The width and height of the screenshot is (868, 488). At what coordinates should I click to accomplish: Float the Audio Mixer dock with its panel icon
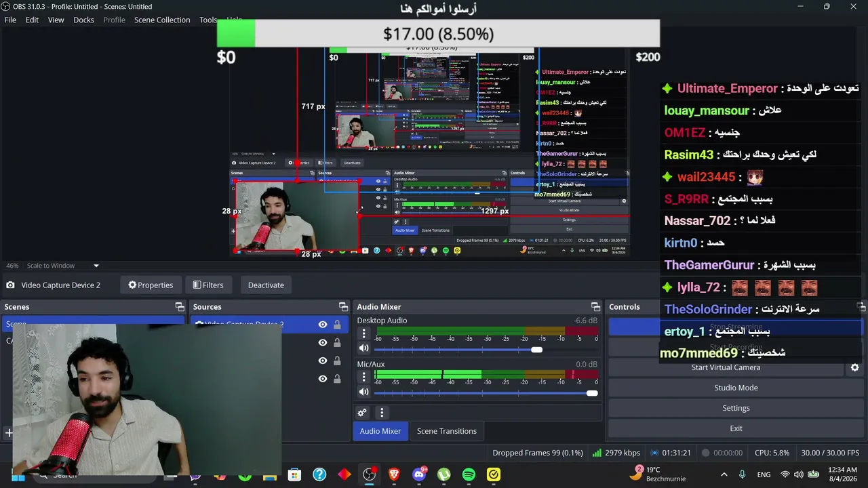pyautogui.click(x=595, y=307)
